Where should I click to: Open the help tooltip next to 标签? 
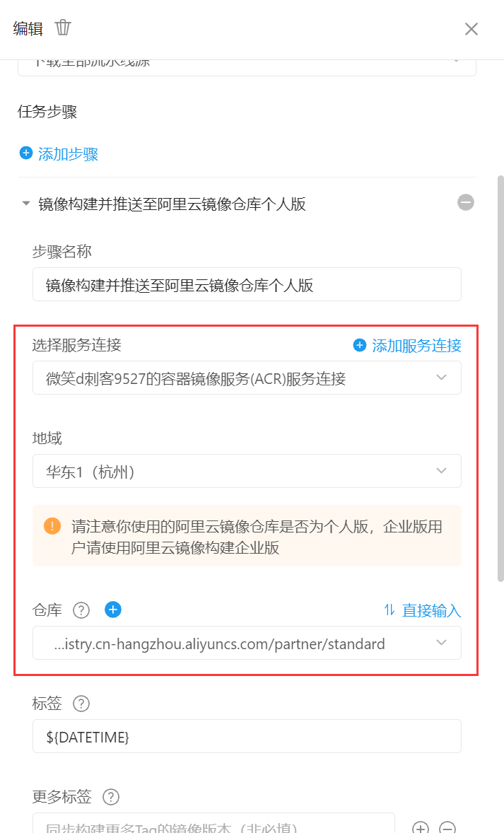pyautogui.click(x=81, y=704)
